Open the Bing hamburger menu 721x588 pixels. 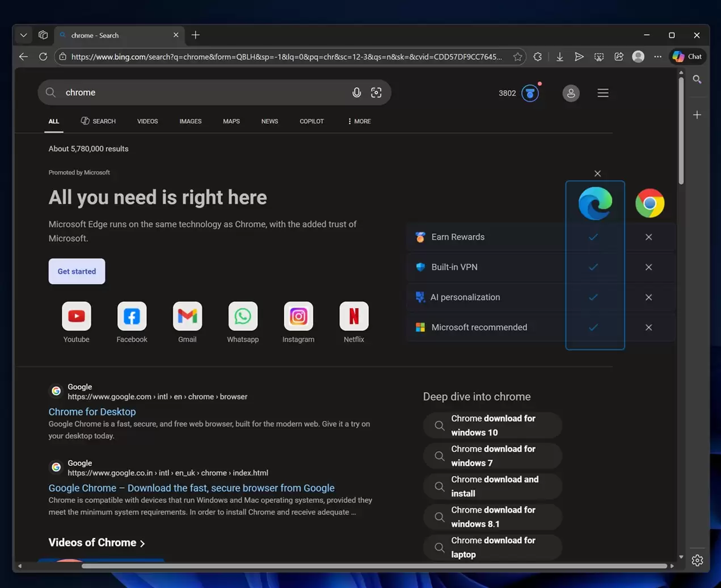tap(602, 93)
